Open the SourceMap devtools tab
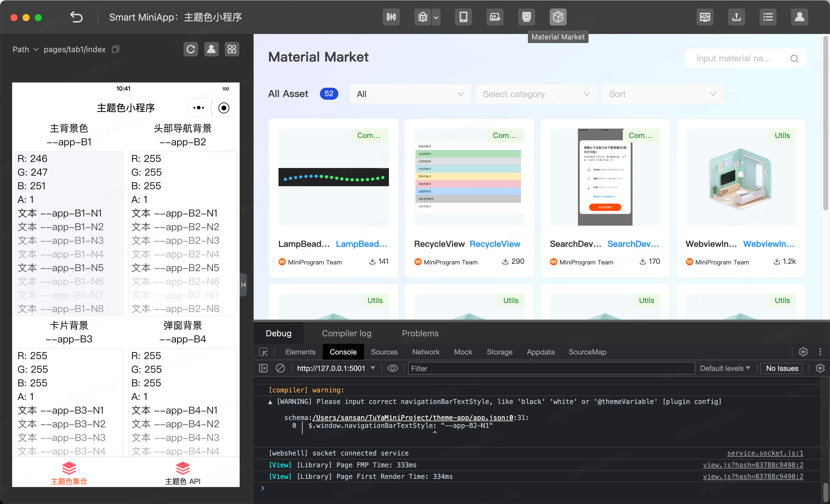Viewport: 830px width, 504px height. [x=587, y=352]
